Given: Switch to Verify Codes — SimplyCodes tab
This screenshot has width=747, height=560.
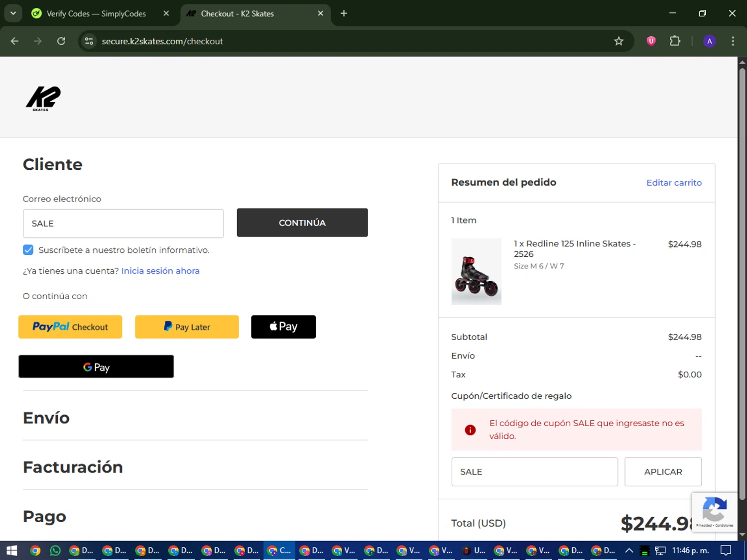Looking at the screenshot, I should tap(96, 13).
